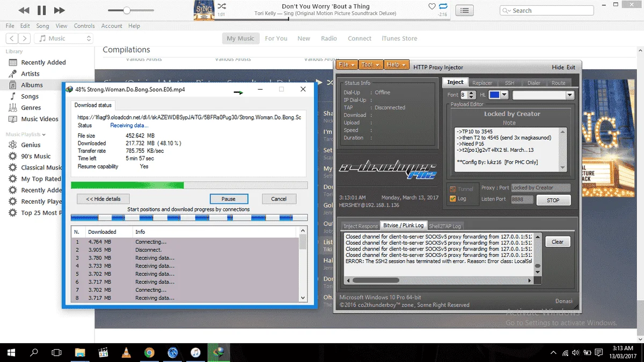The image size is (644, 362).
Task: Click the song playback progress bar
Action: 333,19
